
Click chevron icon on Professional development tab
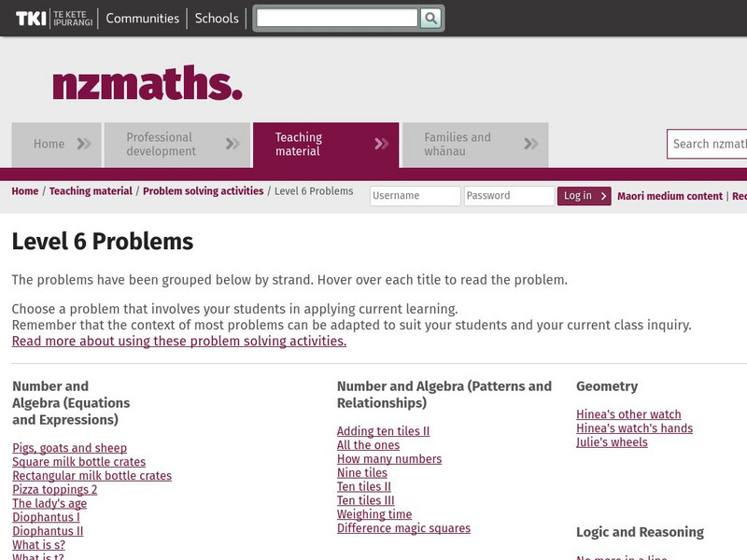[x=233, y=144]
